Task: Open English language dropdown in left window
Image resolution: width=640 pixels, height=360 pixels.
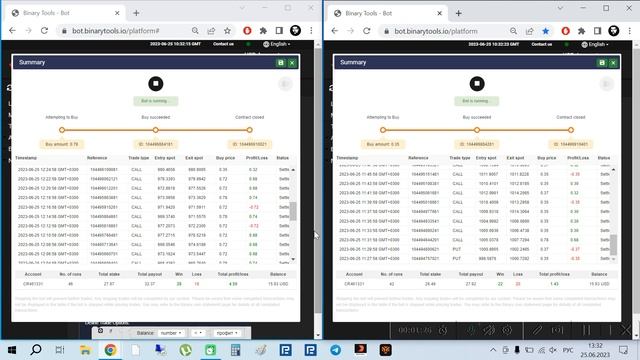Action: coord(277,44)
